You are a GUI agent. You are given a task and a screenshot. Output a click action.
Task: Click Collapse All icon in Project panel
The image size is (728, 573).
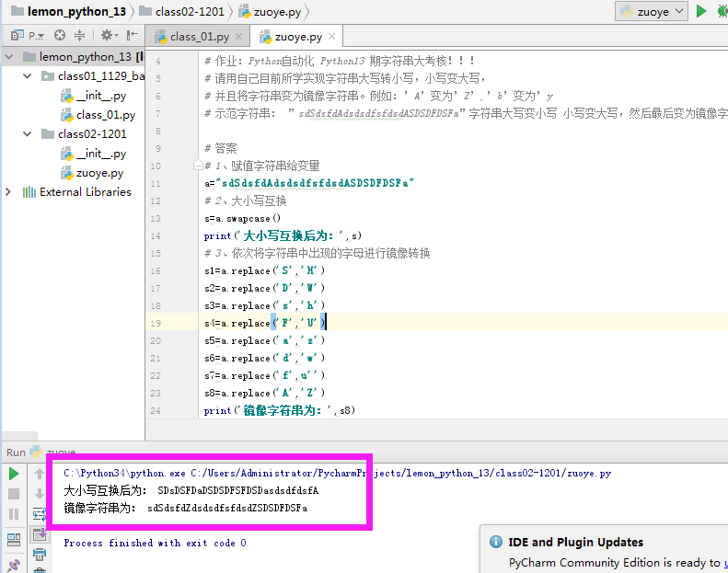point(80,35)
